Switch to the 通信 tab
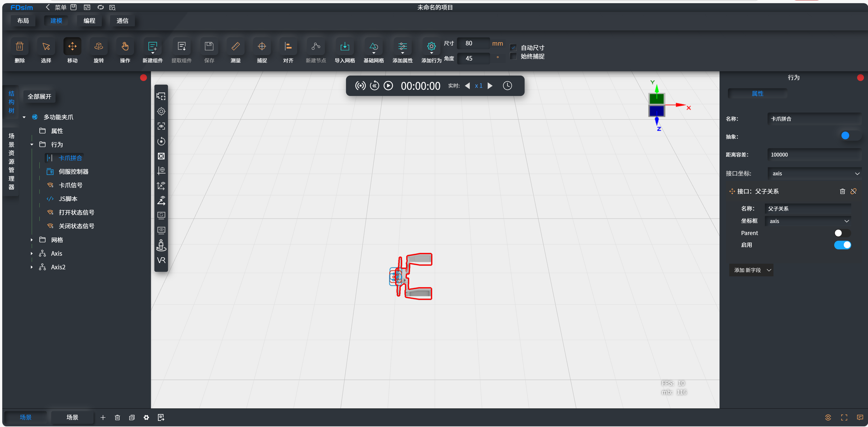868x427 pixels. click(x=122, y=21)
